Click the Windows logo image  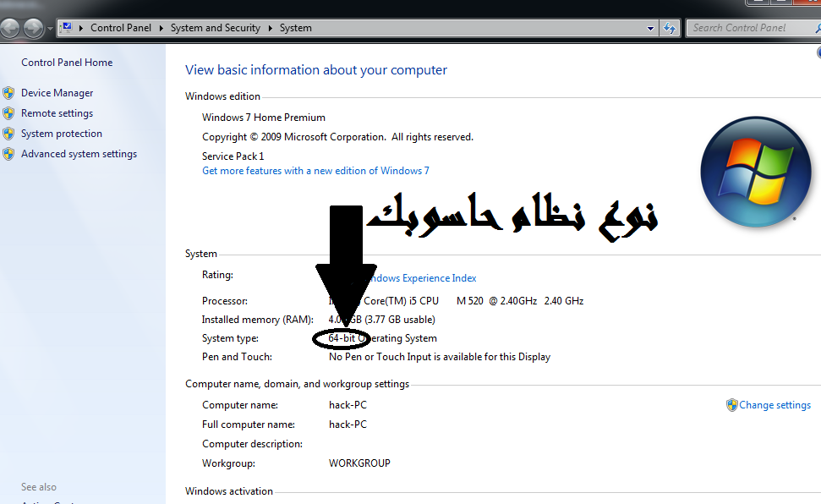click(756, 172)
